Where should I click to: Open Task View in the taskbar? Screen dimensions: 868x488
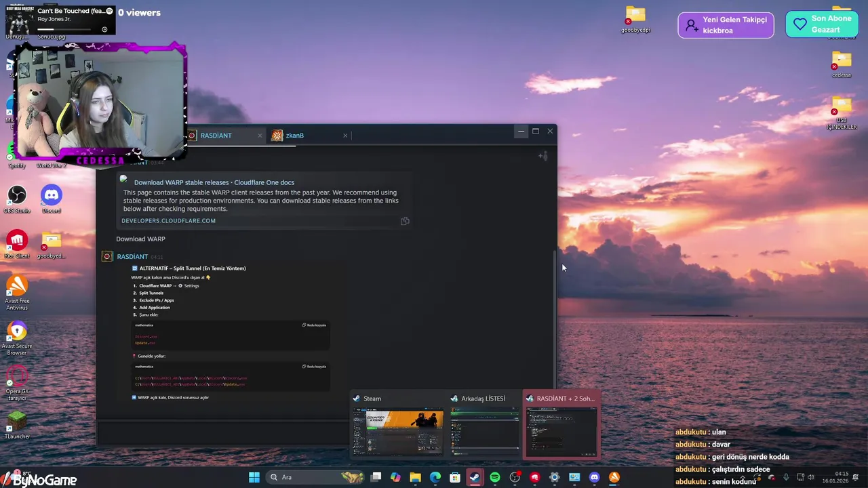(376, 477)
